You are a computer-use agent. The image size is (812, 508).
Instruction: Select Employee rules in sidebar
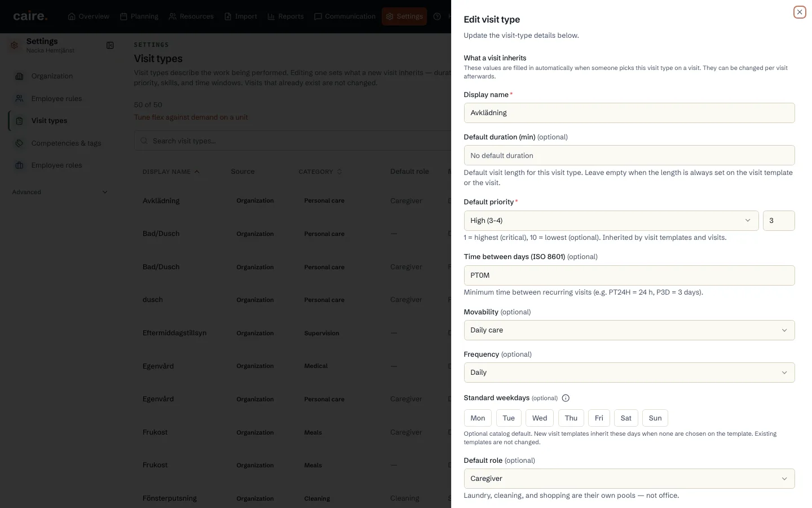click(60, 99)
